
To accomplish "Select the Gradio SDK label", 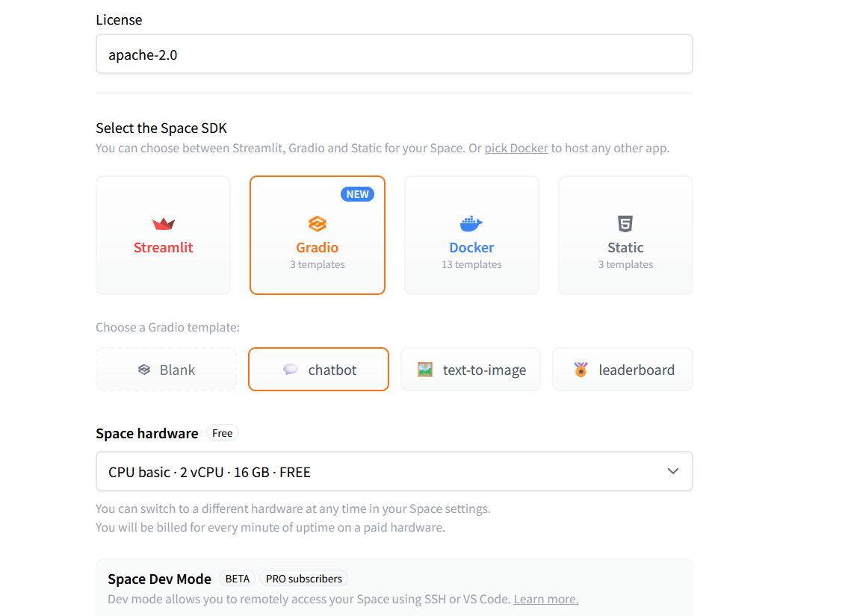I will coord(318,247).
